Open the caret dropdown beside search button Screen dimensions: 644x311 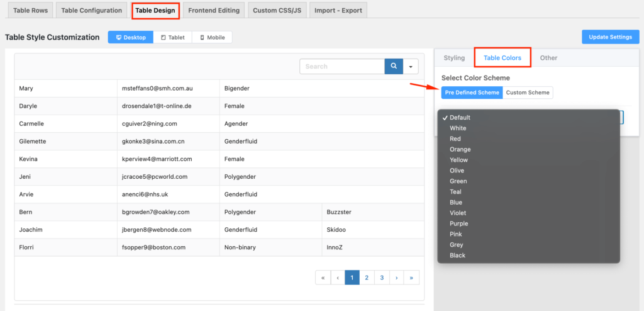[x=411, y=66]
